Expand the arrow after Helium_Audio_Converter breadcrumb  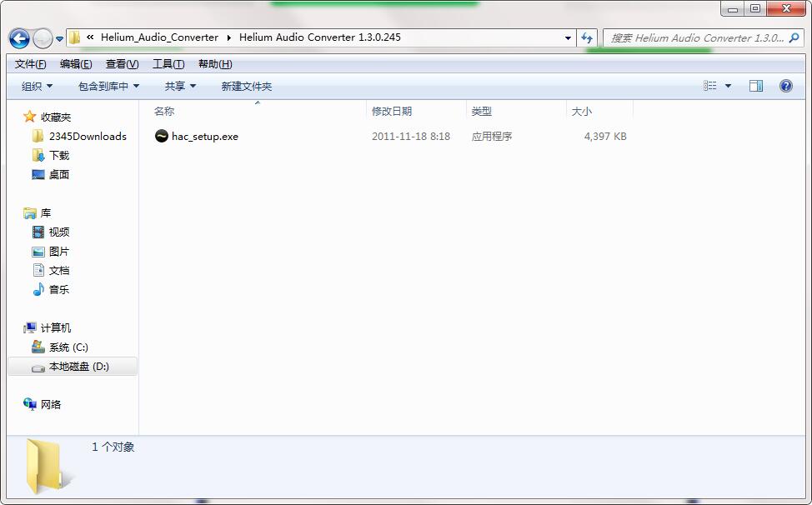click(228, 37)
